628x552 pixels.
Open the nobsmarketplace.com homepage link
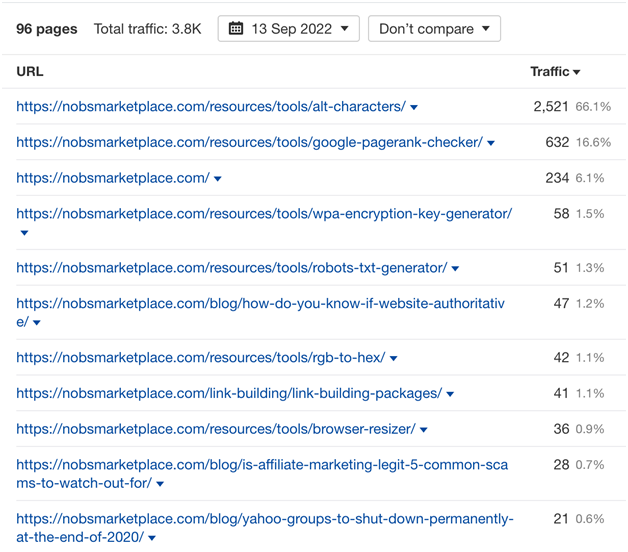click(112, 178)
